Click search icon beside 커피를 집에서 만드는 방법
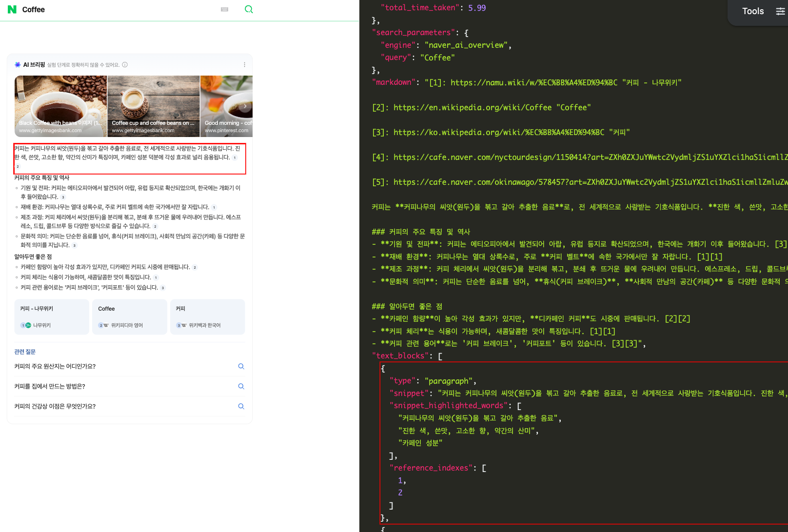Screen dimensions: 788x532 pos(241,386)
